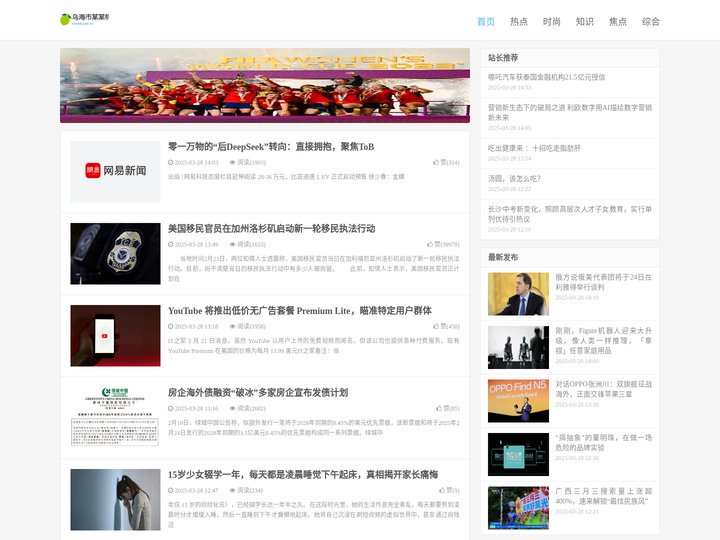Open the dark brand experiment thumbnail
Screen dimensions: 720x540
(518, 454)
